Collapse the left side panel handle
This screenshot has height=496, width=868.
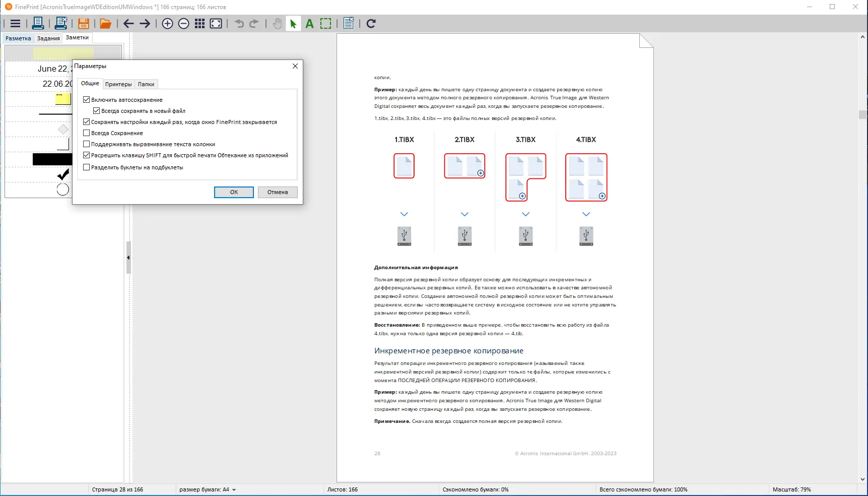[x=128, y=258]
